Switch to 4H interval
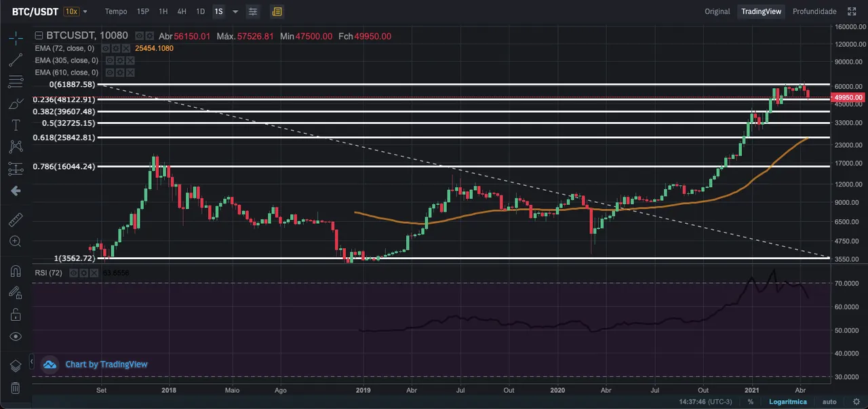Image resolution: width=868 pixels, height=409 pixels. coord(182,12)
